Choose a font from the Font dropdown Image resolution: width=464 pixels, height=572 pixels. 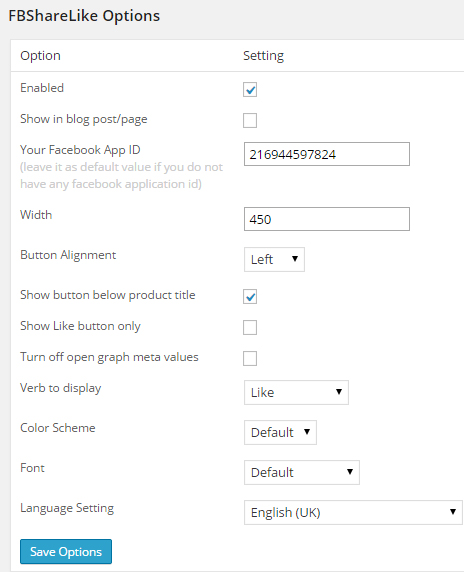[x=302, y=472]
